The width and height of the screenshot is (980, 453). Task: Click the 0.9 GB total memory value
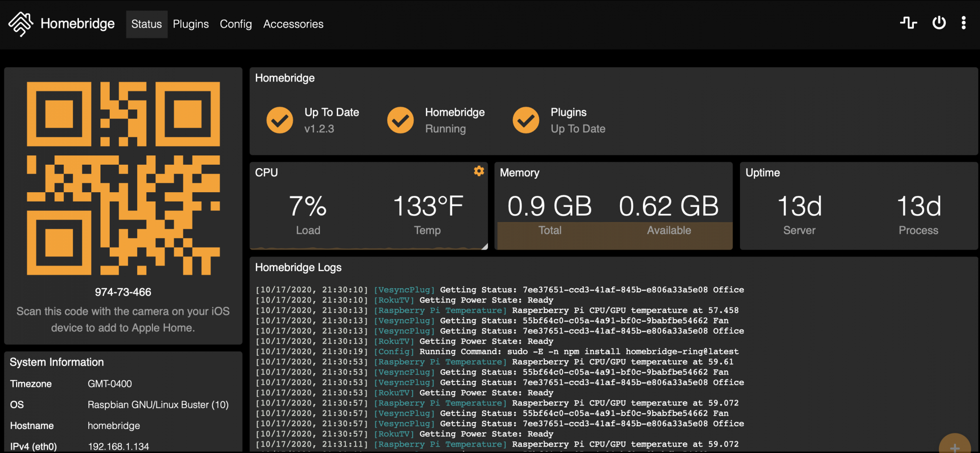click(549, 206)
